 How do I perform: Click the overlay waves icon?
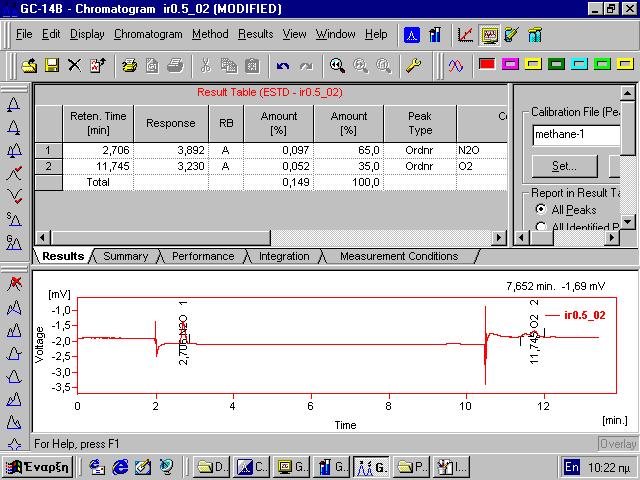[456, 65]
